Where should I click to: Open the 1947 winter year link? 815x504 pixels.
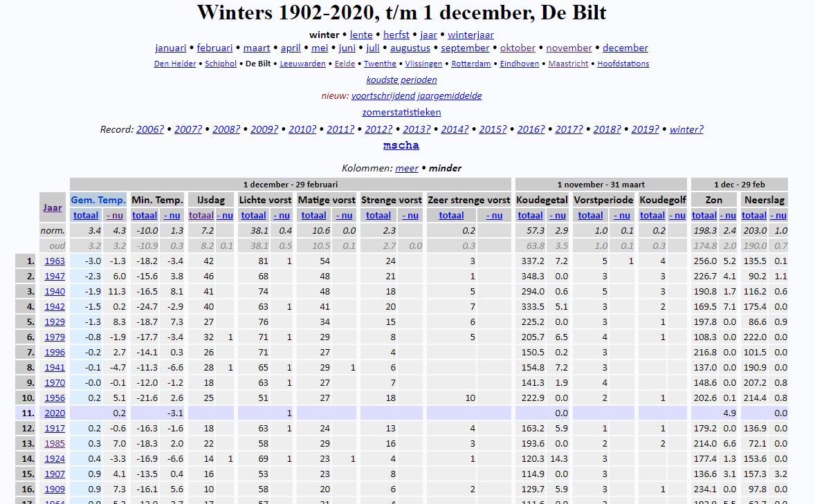[55, 276]
